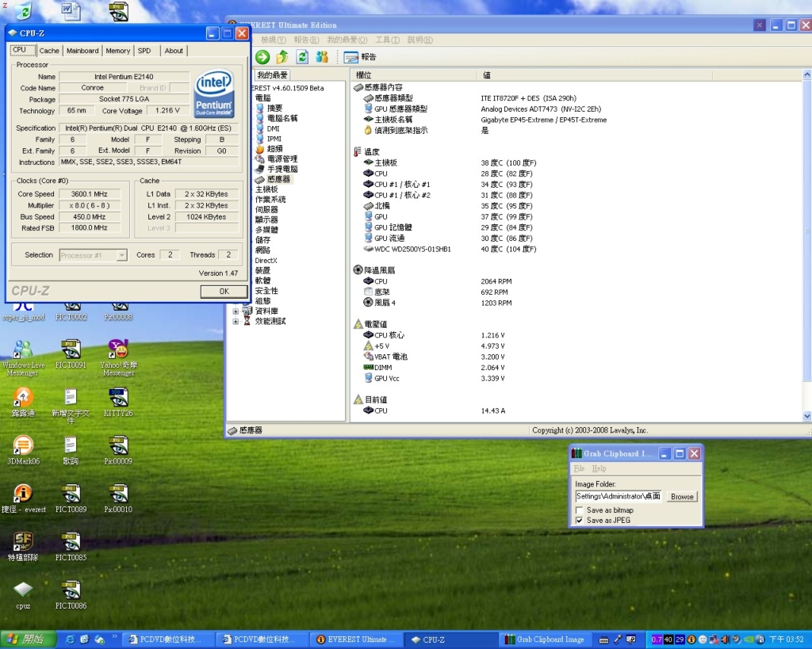Click the refresh icon in EVEREST toolbar
The width and height of the screenshot is (812, 649).
coord(302,57)
